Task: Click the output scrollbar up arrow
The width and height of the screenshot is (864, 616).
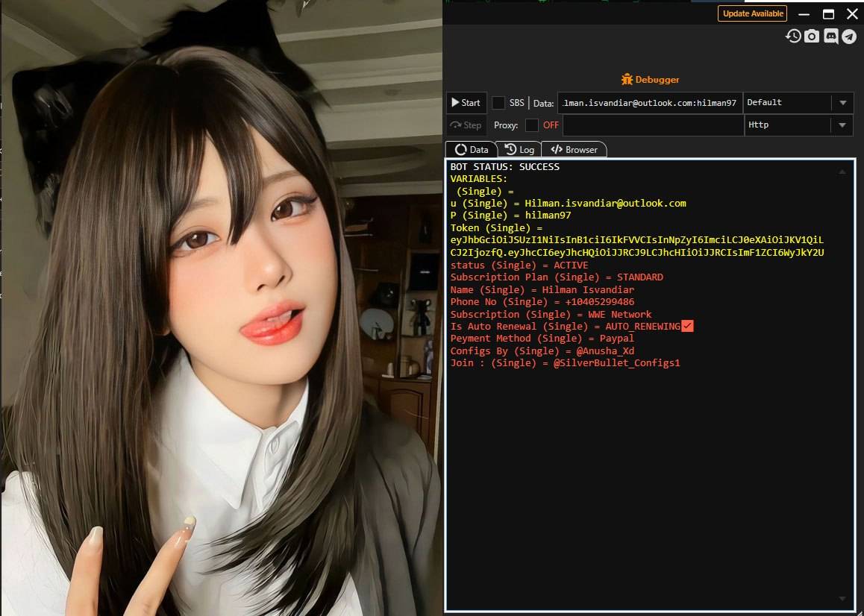Action: (842, 172)
